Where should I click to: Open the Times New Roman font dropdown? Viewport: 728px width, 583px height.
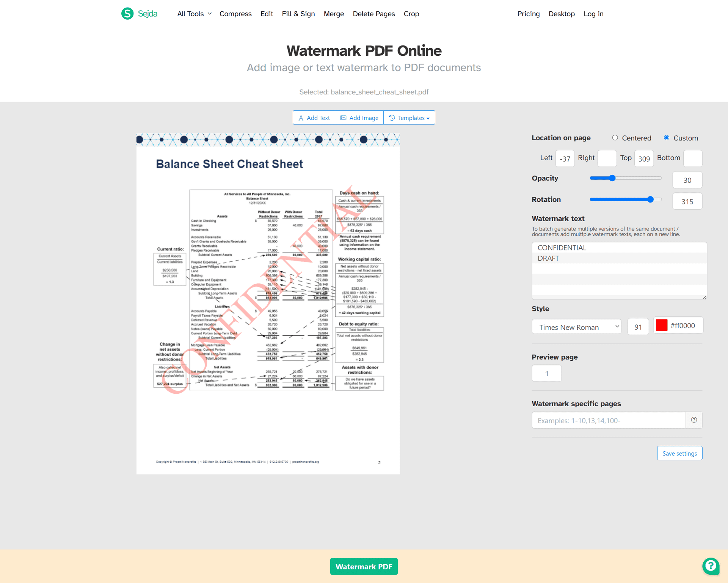576,327
